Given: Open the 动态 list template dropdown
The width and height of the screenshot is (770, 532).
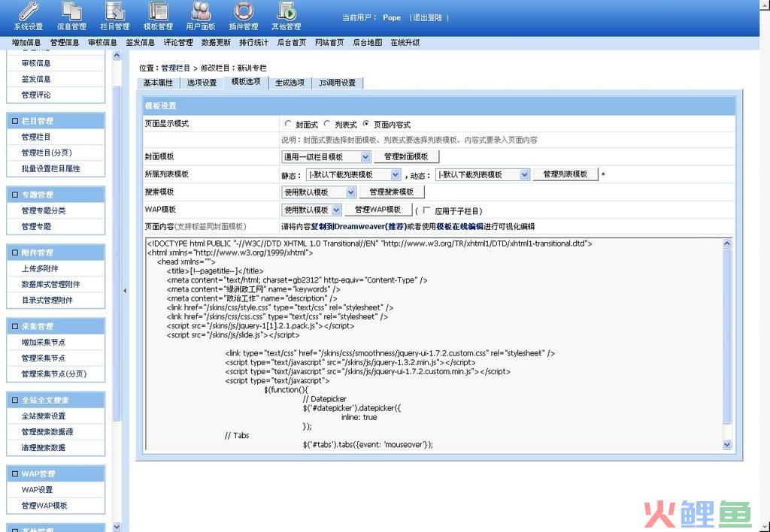Looking at the screenshot, I should (483, 174).
